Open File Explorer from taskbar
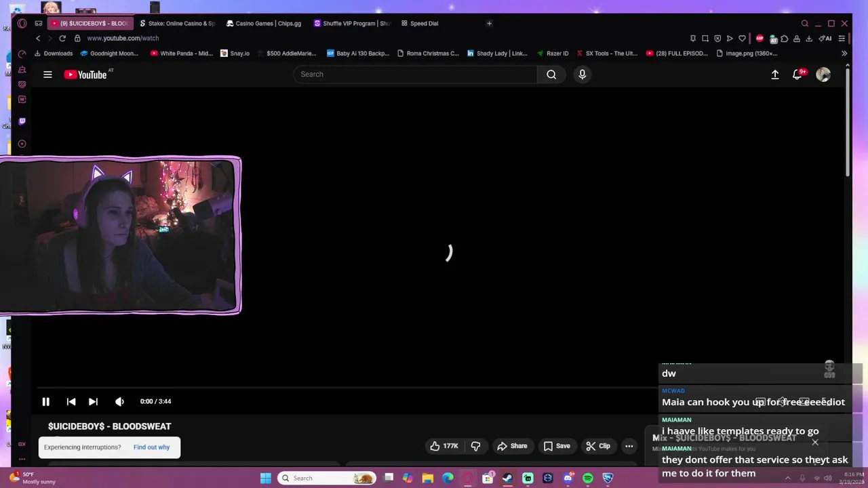Screen dimensions: 868x488 427,478
